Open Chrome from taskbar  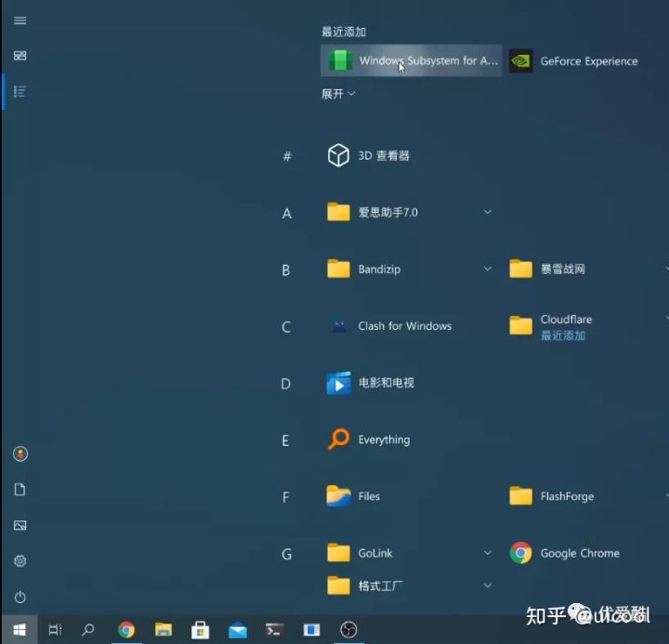(x=126, y=629)
